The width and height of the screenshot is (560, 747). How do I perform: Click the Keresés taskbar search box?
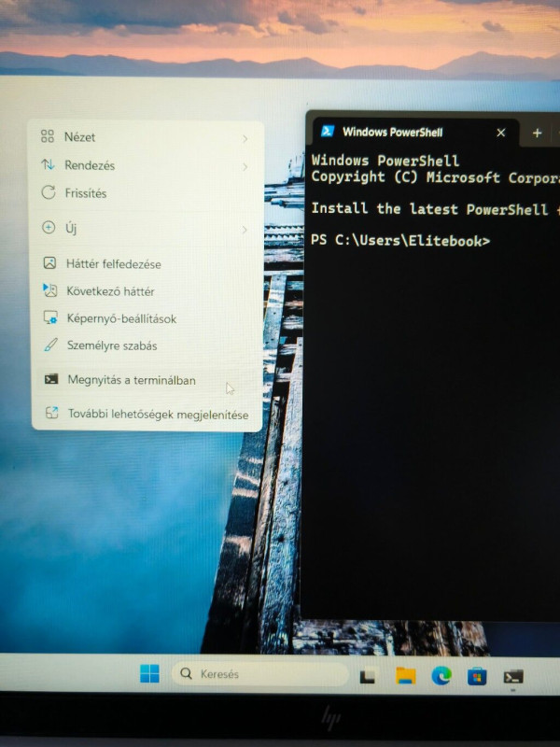pyautogui.click(x=259, y=673)
